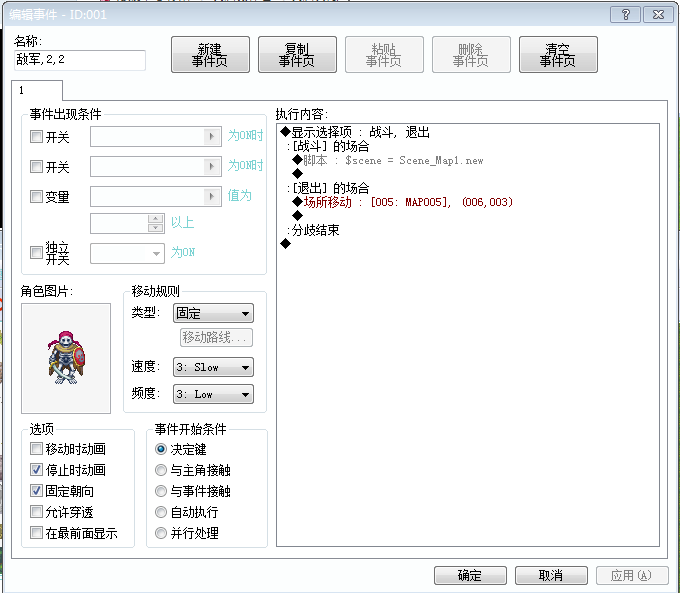Enable the 变量 condition checkbox

tap(36, 197)
